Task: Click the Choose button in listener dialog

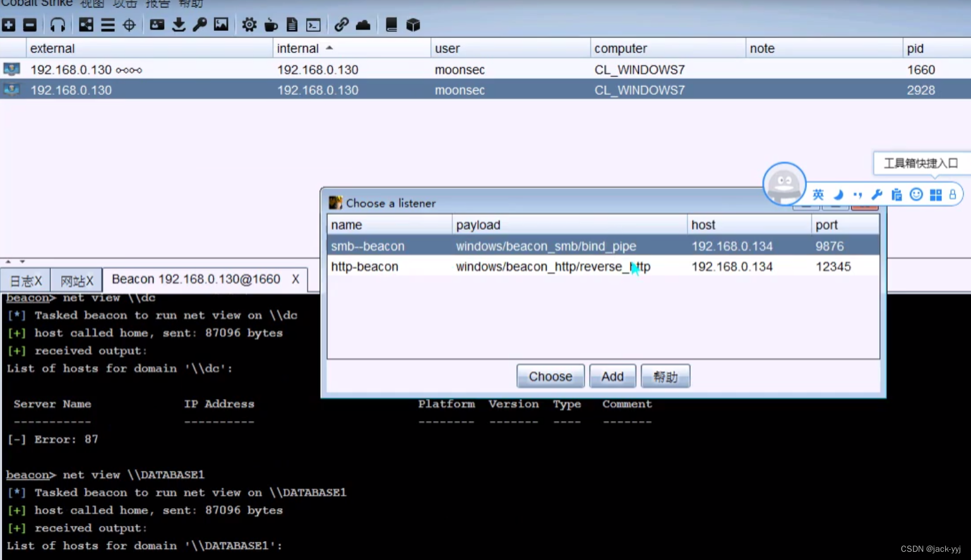Action: tap(550, 376)
